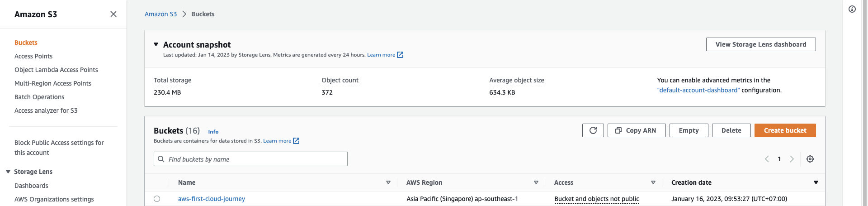This screenshot has width=868, height=206.
Task: Open the Buckets Info link
Action: [x=213, y=132]
